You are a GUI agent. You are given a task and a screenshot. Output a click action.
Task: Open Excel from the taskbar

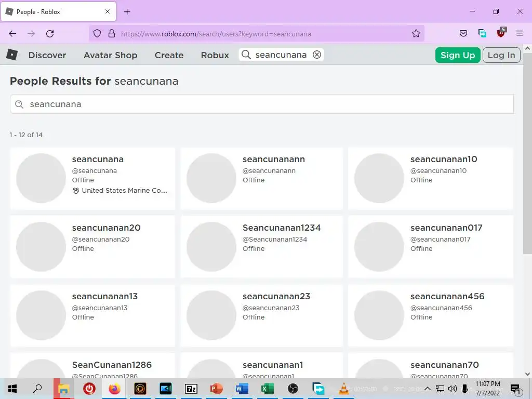[268, 389]
